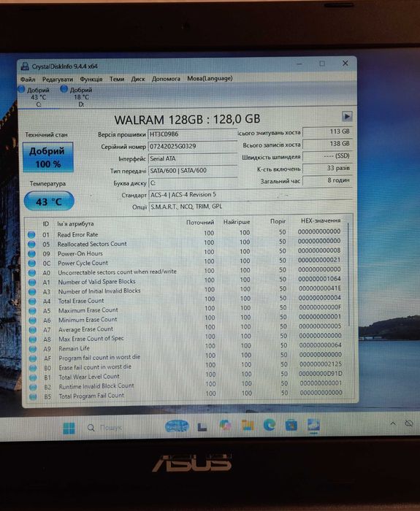420x511 pixels.
Task: Click the ID column header
Action: point(45,224)
